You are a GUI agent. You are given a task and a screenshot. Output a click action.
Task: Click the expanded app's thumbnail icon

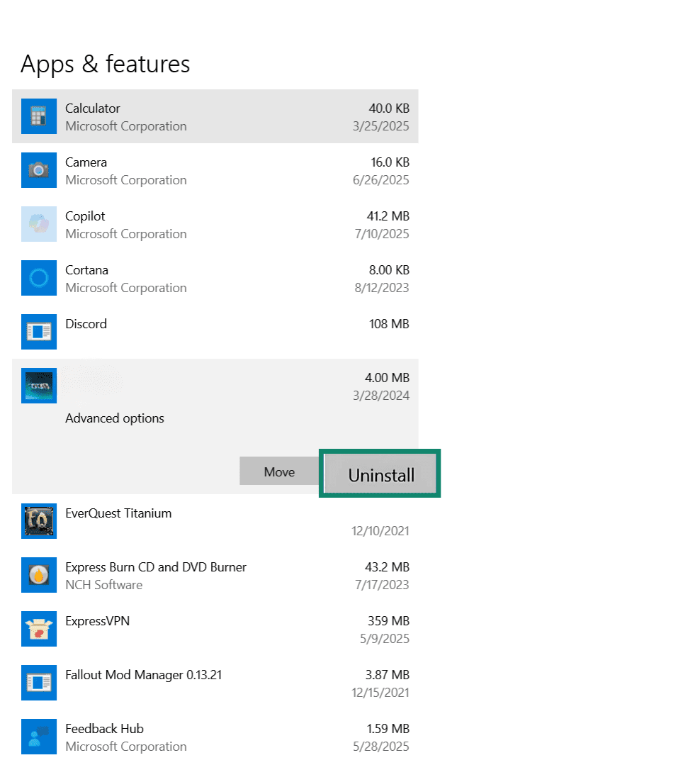point(38,386)
